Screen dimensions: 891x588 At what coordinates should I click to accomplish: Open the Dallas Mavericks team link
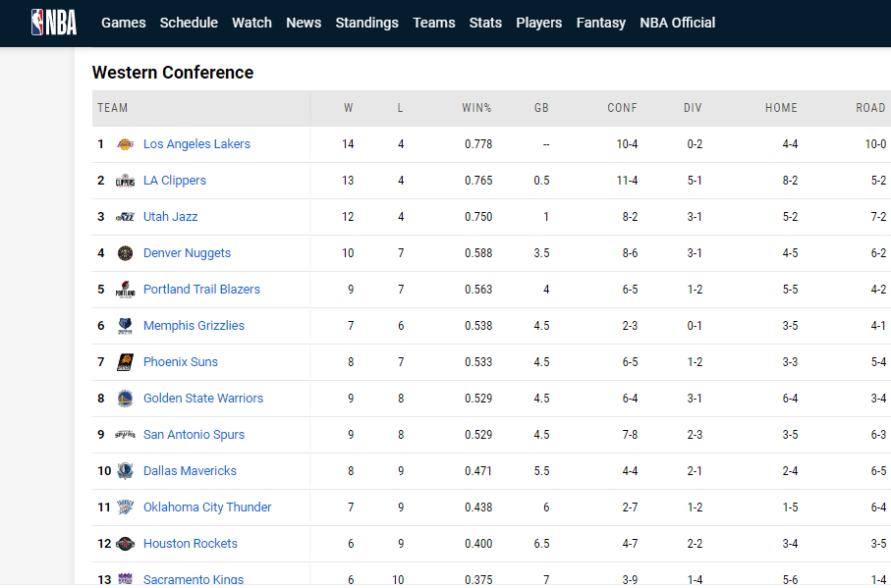[x=190, y=471]
